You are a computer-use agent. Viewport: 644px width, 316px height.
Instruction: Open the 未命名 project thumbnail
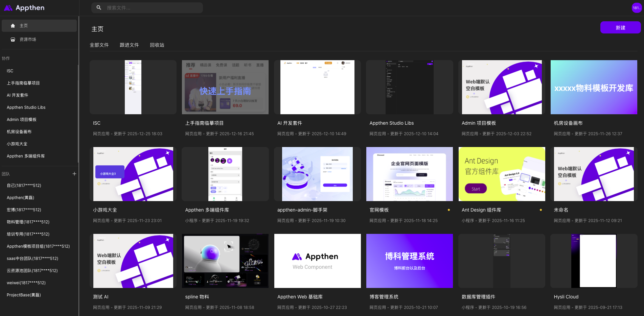coord(594,174)
